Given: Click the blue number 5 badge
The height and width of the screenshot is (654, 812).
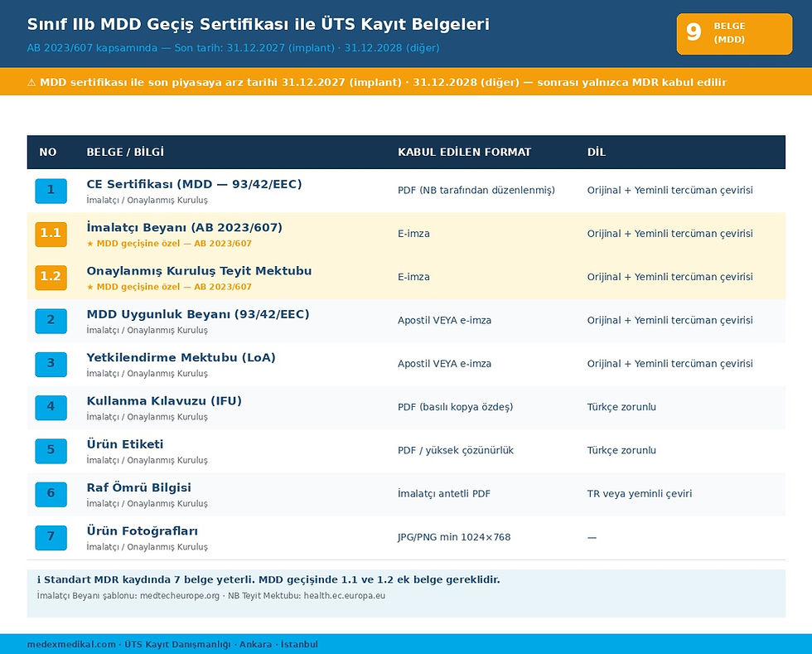Looking at the screenshot, I should click(51, 451).
